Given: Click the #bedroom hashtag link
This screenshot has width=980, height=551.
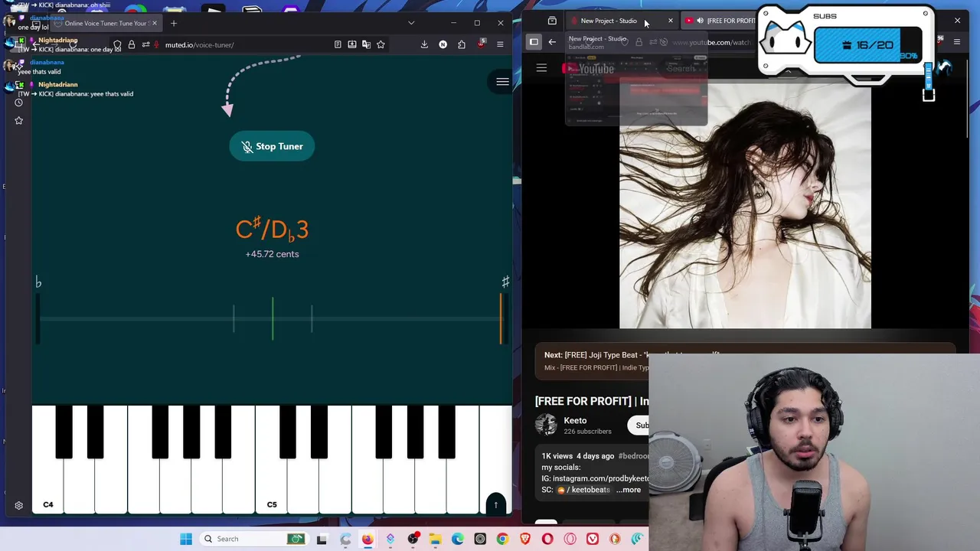Looking at the screenshot, I should [x=633, y=456].
